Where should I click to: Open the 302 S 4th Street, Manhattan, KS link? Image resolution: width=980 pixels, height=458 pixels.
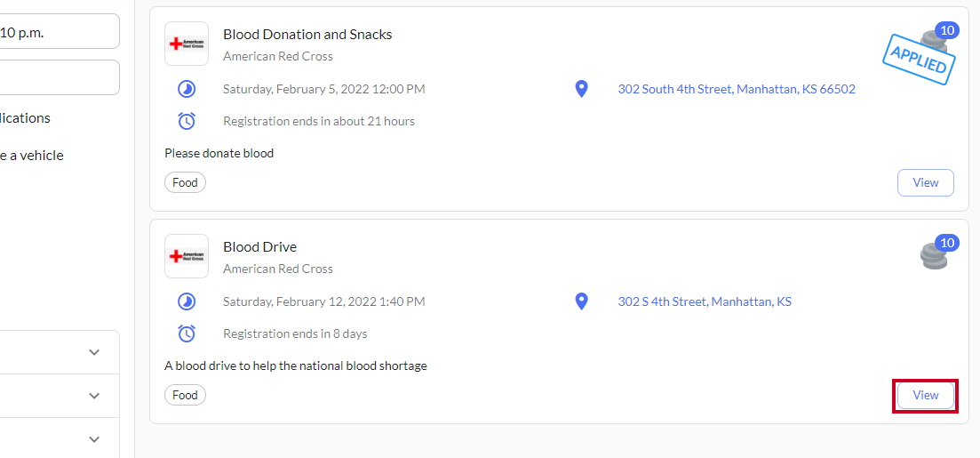pyautogui.click(x=705, y=302)
